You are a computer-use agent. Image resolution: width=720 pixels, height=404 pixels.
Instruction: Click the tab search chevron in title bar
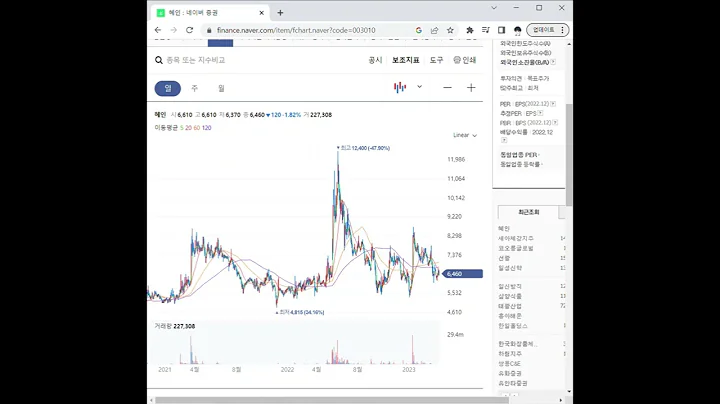tap(494, 8)
